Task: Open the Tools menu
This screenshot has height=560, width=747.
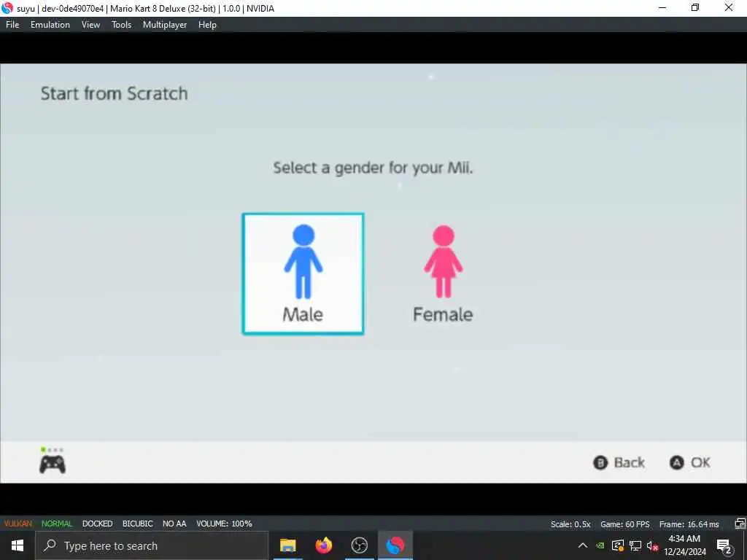Action: [121, 25]
